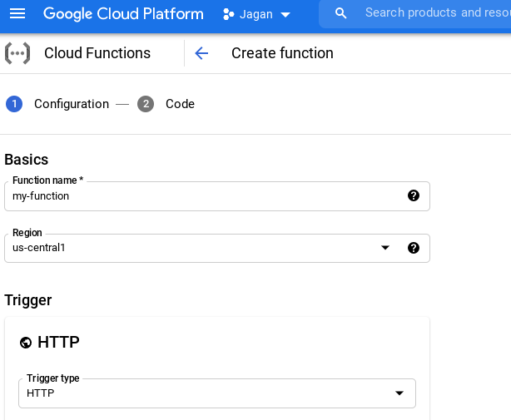
Task: Click the Trigger section heading
Action: tap(28, 300)
